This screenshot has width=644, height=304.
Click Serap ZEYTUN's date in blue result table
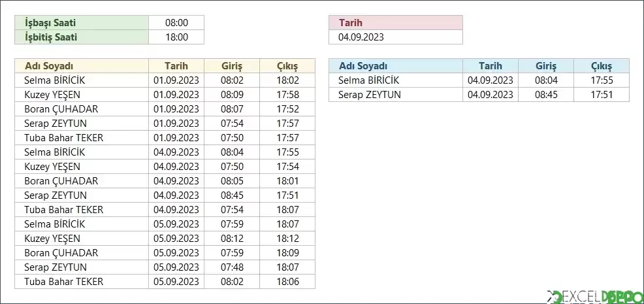(x=491, y=95)
